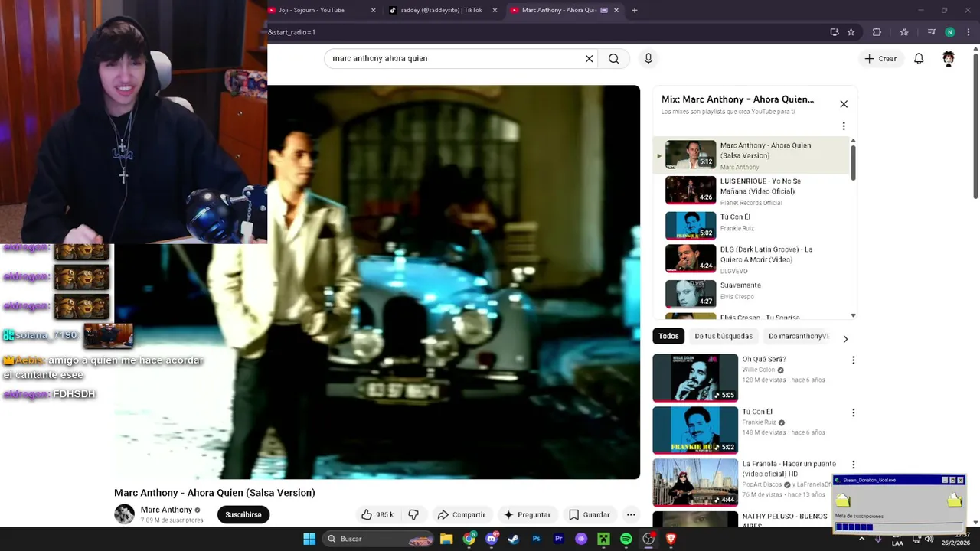This screenshot has width=980, height=551.
Task: Start voice search with the microphone icon
Action: tap(648, 58)
